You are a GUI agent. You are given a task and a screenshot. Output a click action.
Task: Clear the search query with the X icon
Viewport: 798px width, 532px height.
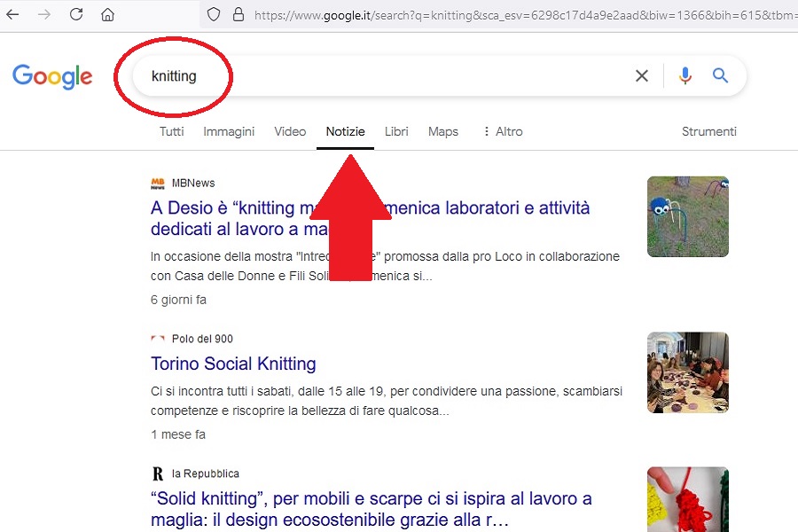pyautogui.click(x=642, y=75)
